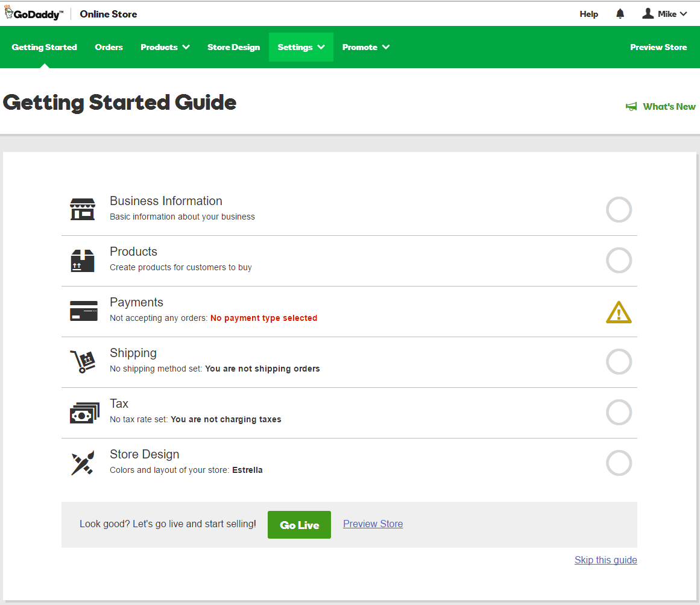
Task: Open the Tax money bills icon
Action: pos(83,411)
